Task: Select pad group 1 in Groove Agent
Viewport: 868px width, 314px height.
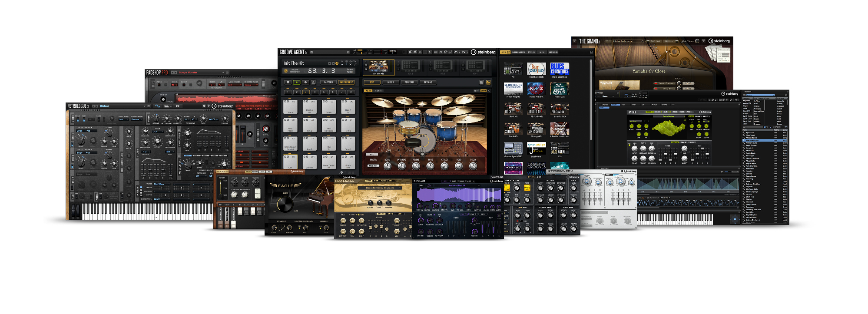Action: coord(288,92)
